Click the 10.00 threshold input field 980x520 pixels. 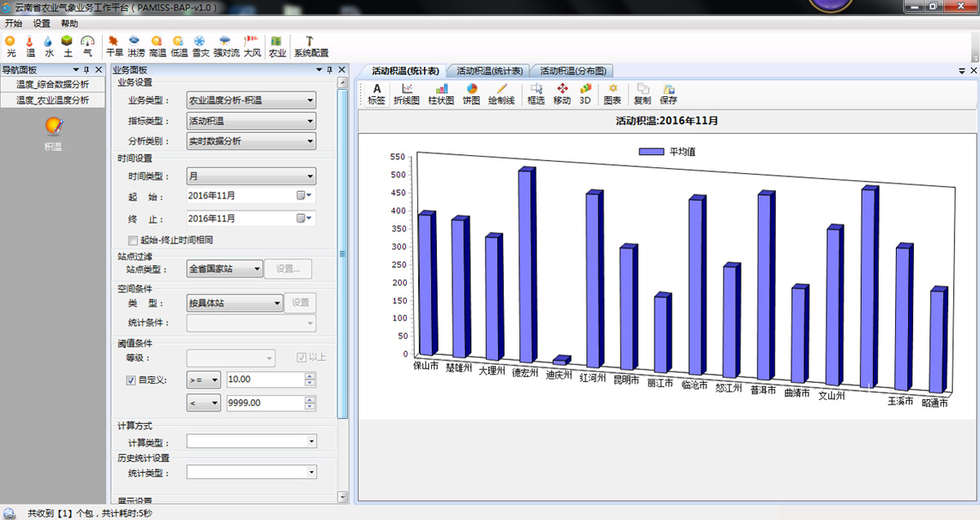265,380
